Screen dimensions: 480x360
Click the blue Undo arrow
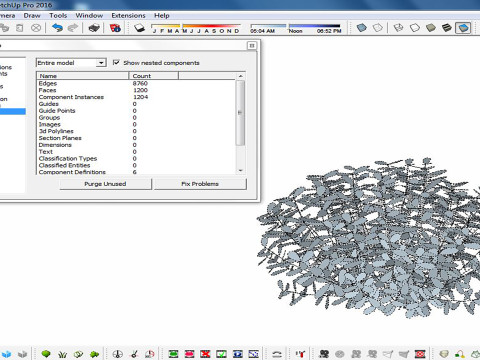(57, 28)
